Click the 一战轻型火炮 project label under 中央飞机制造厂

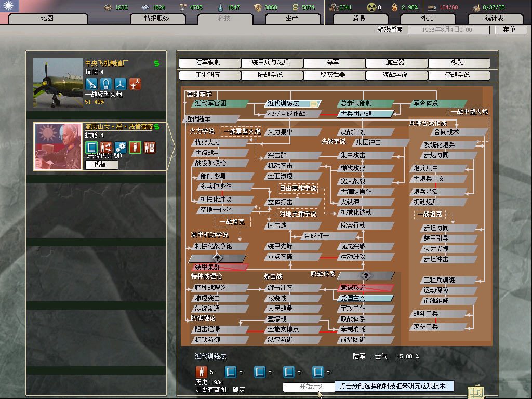(x=103, y=95)
